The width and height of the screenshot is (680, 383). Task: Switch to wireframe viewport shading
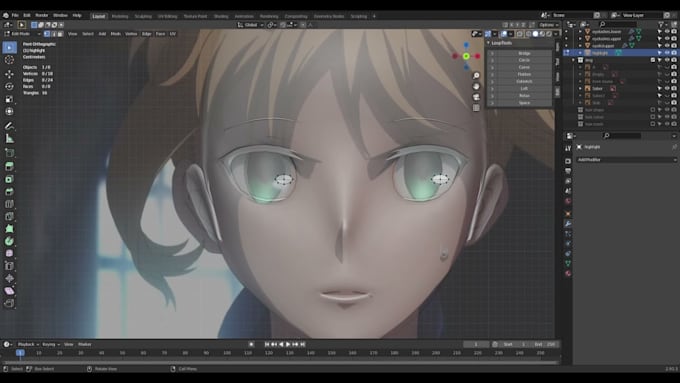pyautogui.click(x=528, y=34)
